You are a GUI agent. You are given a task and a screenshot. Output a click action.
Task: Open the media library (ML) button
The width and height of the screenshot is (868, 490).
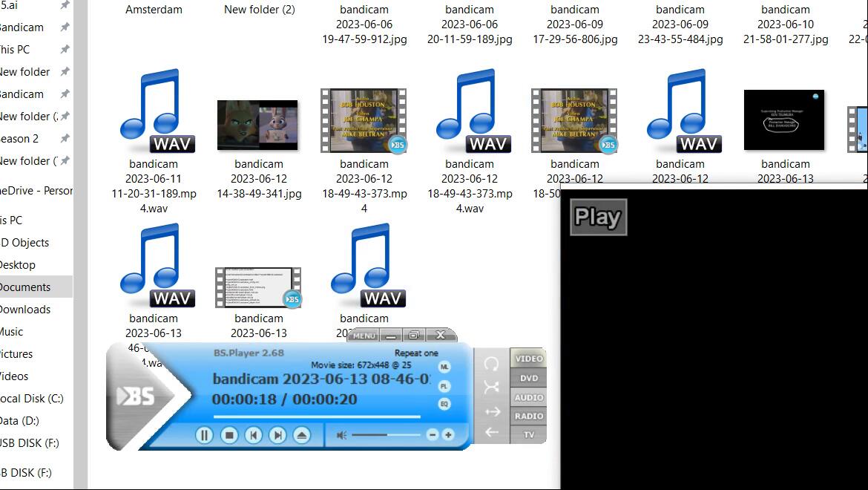(x=444, y=367)
